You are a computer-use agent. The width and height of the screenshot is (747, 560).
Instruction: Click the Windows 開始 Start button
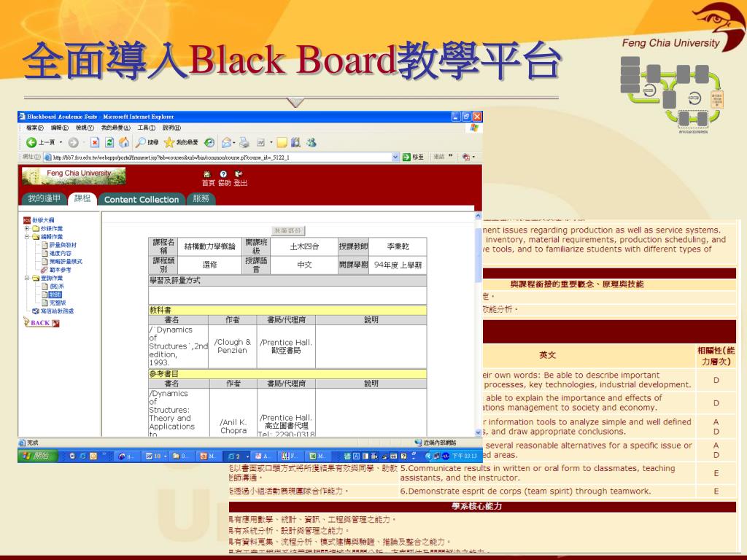pyautogui.click(x=36, y=456)
